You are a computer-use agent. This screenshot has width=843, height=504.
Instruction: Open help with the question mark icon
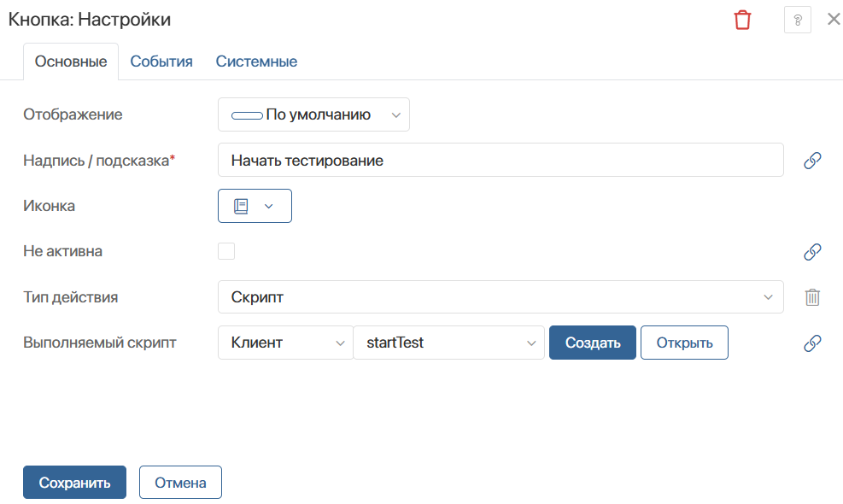798,20
